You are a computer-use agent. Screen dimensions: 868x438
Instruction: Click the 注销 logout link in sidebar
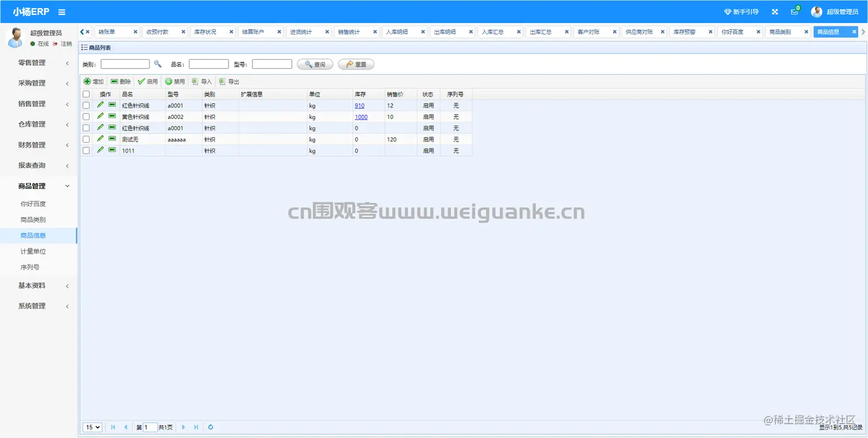(63, 44)
